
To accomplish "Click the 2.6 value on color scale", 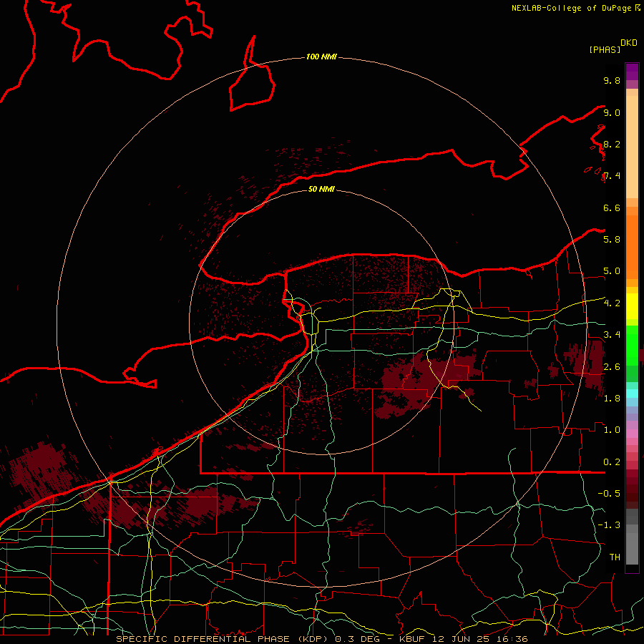I will click(x=612, y=367).
